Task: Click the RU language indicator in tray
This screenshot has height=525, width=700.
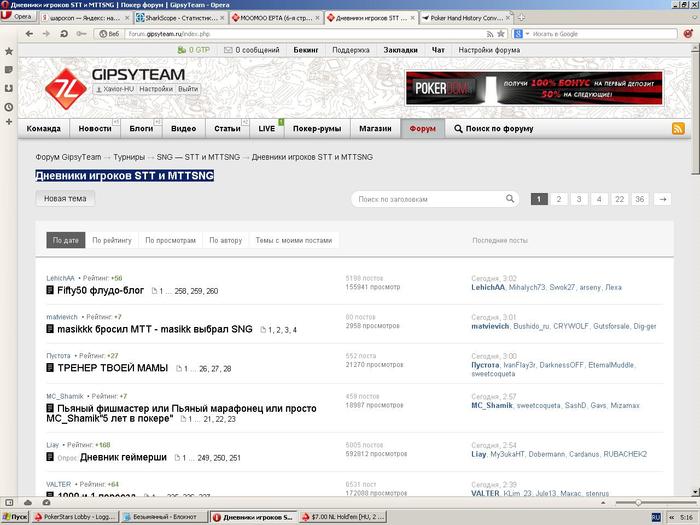Action: point(656,517)
